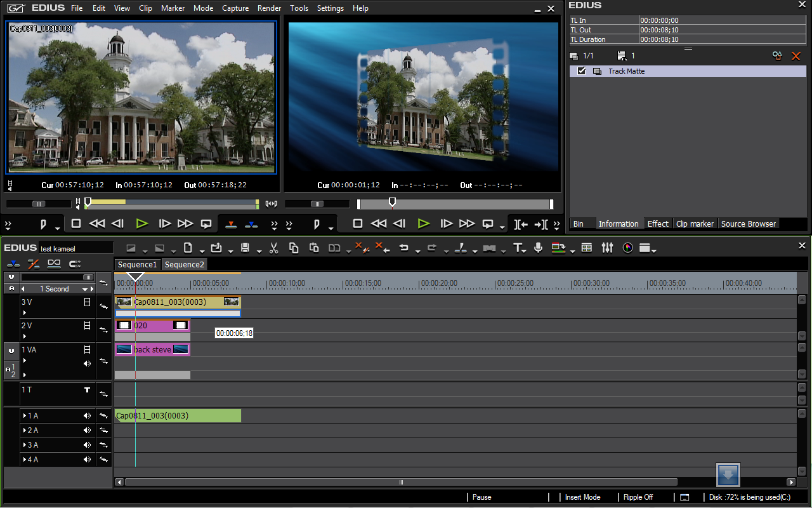Open the File menu
The image size is (812, 508).
(x=77, y=8)
